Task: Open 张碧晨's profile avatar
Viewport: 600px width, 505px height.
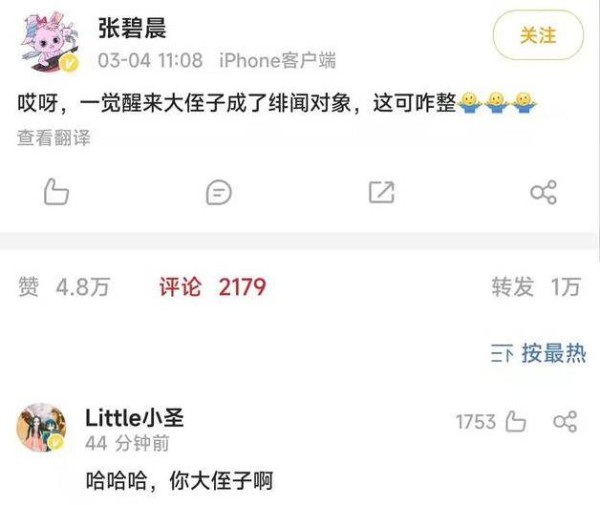Action: point(50,41)
